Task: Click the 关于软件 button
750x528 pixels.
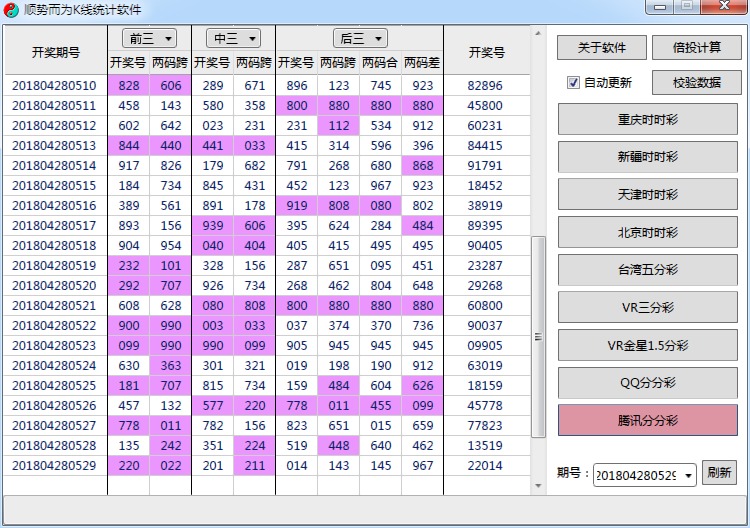Action: (x=601, y=47)
